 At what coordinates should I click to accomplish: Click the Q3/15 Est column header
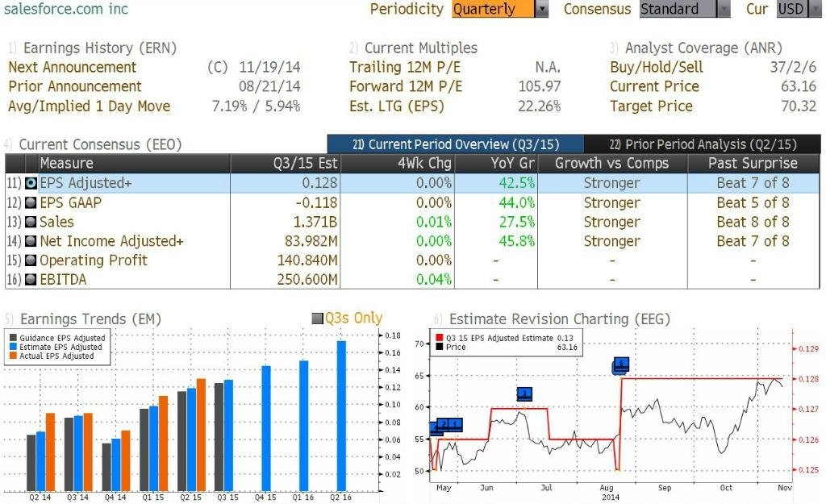(x=286, y=163)
